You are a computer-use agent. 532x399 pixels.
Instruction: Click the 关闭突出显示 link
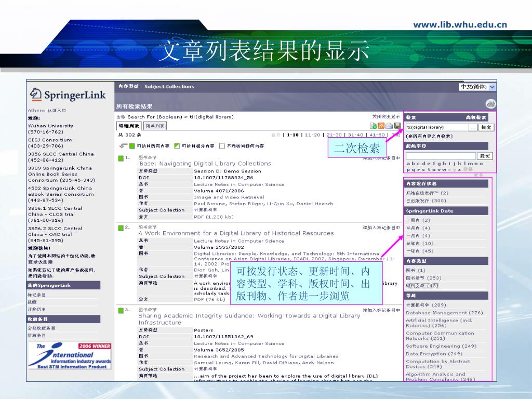click(x=386, y=116)
